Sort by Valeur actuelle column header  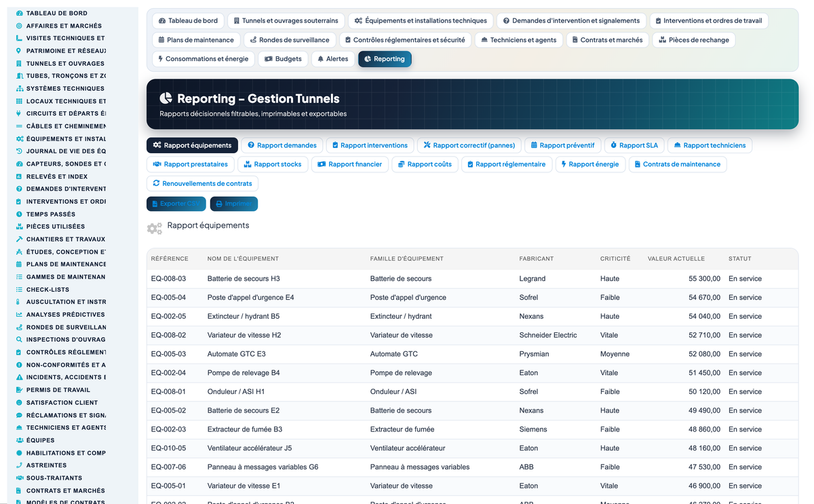coord(676,258)
